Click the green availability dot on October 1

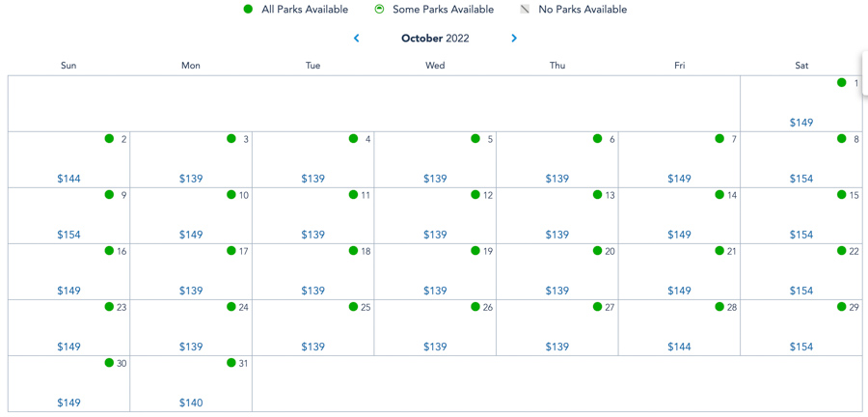click(842, 83)
